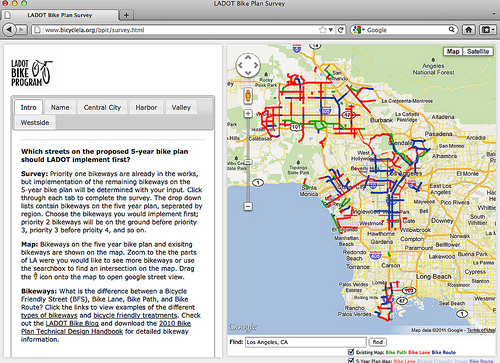Open the LADOT Bike Blog link
Image resolution: width=500 pixels, height=363 pixels.
pyautogui.click(x=72, y=323)
